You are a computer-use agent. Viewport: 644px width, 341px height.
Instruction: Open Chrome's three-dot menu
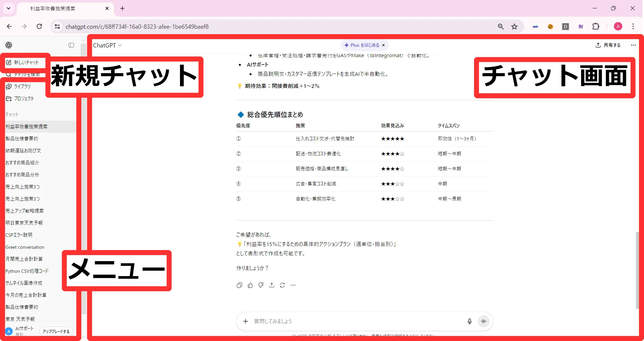click(x=633, y=26)
